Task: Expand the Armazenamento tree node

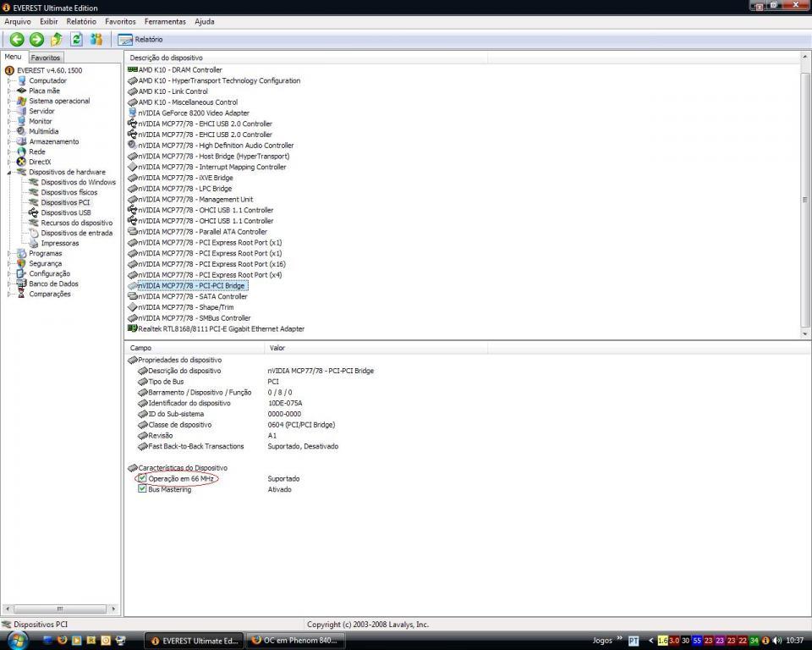Action: 8,141
